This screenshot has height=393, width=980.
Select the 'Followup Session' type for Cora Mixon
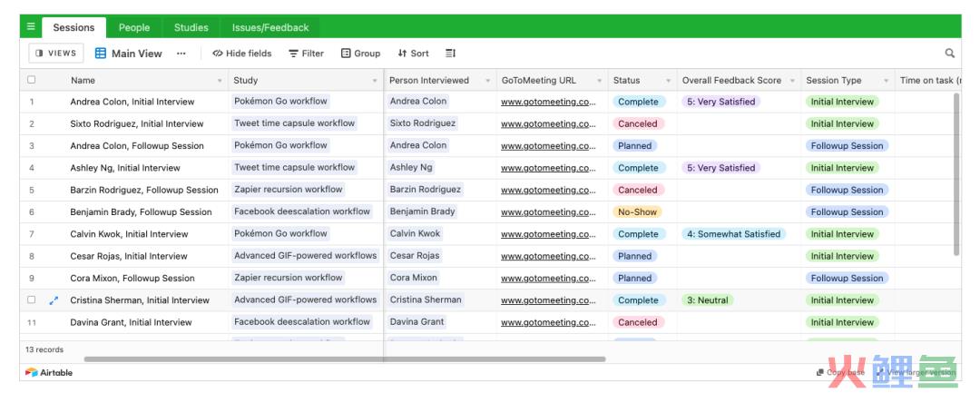pos(847,278)
